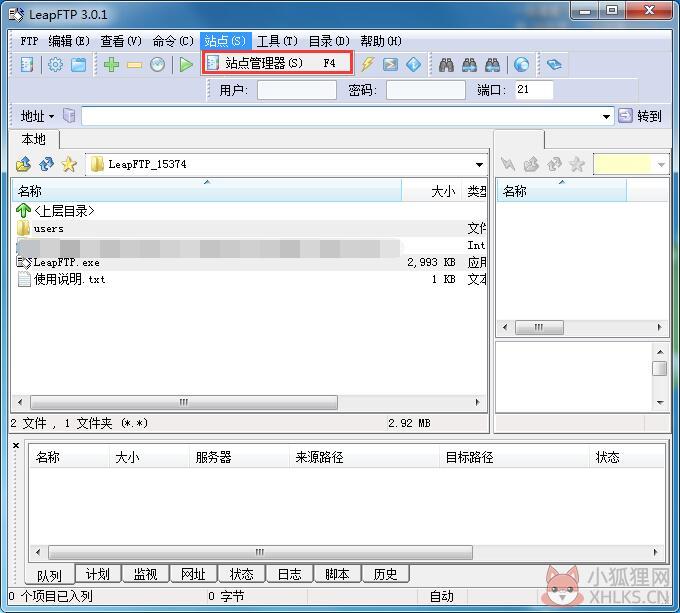
Task: Open the 编辑(E) menu
Action: tap(69, 41)
